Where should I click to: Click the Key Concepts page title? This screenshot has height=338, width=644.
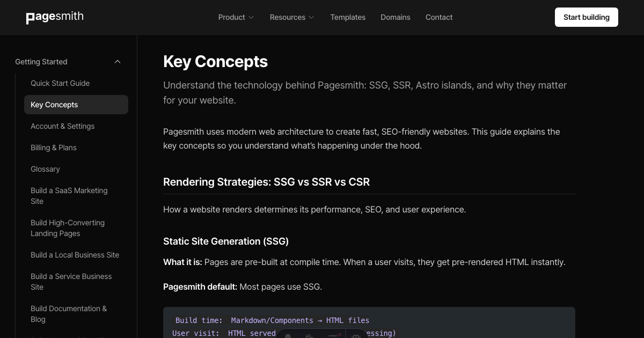pyautogui.click(x=216, y=62)
